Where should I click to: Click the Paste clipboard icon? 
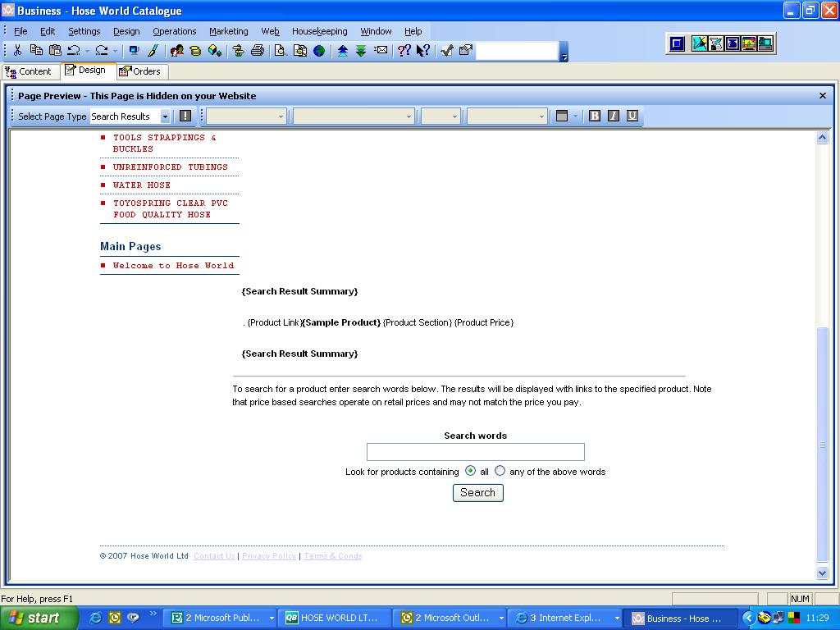55,51
